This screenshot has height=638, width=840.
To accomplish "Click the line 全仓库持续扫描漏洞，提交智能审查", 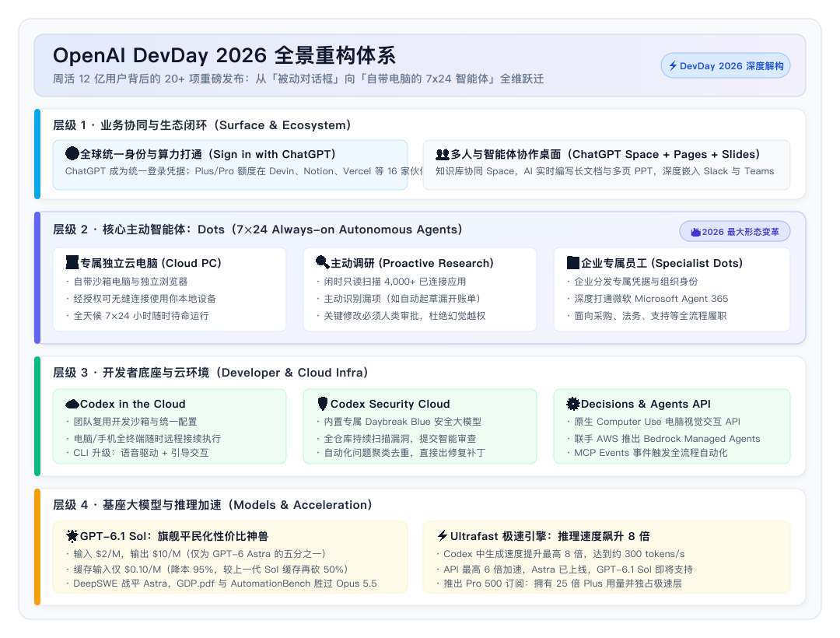I will 396,438.
